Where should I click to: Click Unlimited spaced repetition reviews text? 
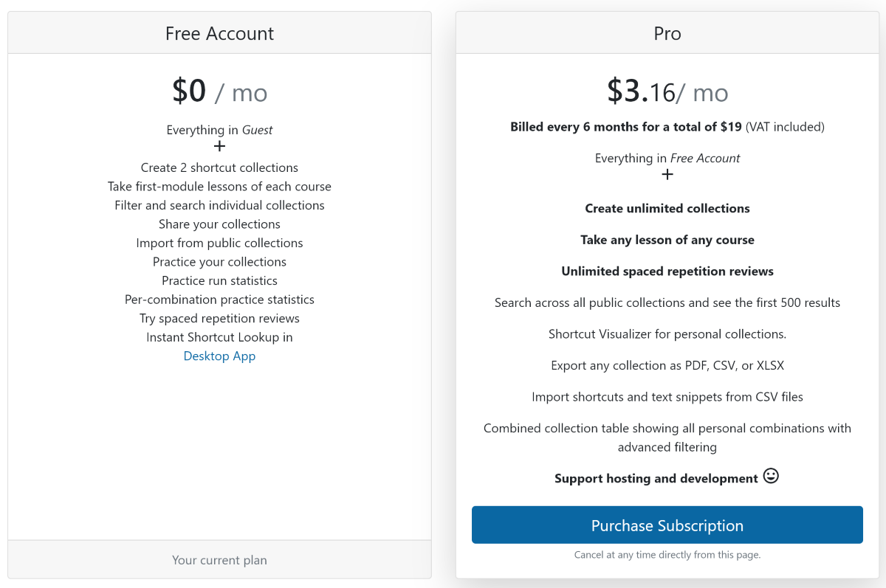pos(667,271)
